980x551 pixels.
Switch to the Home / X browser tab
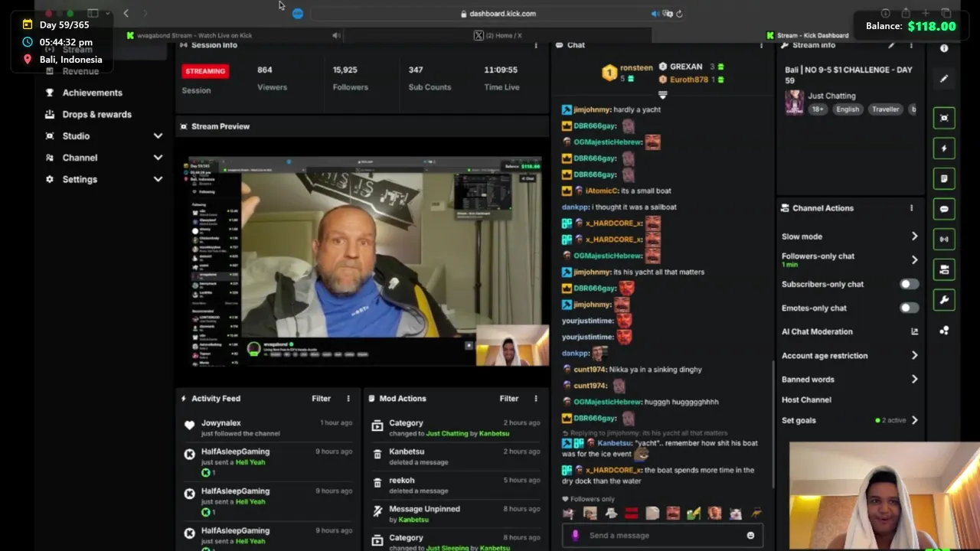[498, 35]
